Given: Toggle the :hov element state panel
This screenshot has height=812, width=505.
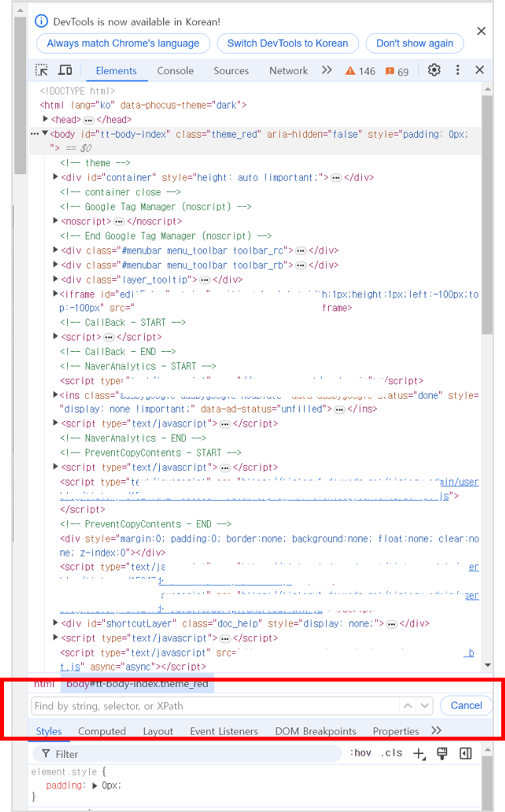Looking at the screenshot, I should click(x=361, y=753).
